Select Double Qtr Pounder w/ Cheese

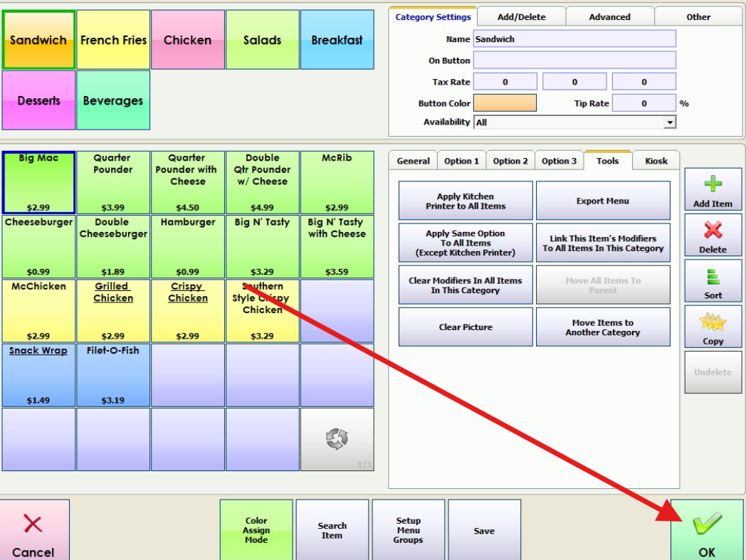pos(263,183)
